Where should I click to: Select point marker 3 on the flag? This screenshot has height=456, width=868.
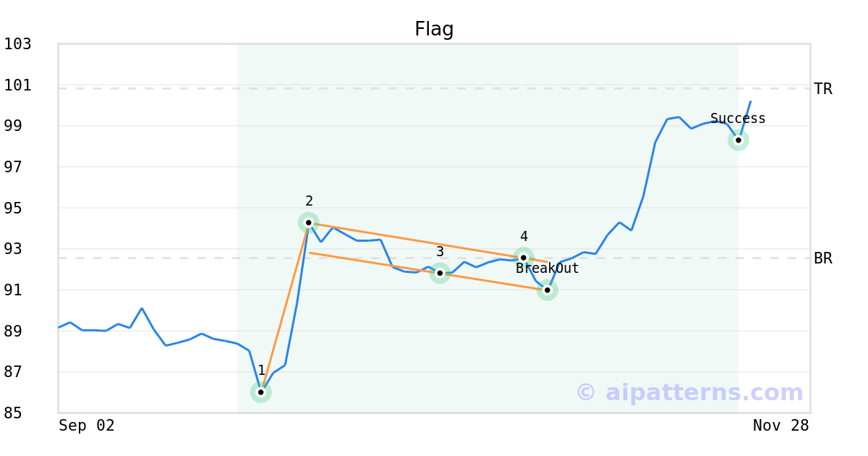click(440, 273)
